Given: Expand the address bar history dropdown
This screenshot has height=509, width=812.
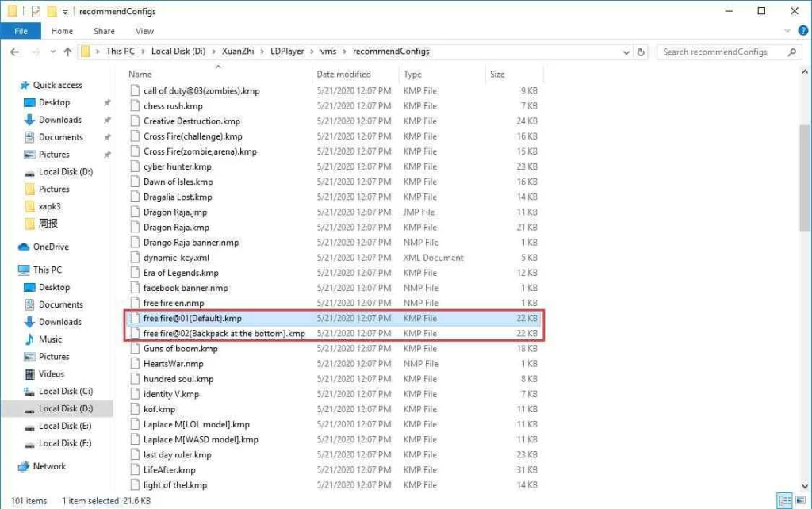Looking at the screenshot, I should coord(626,52).
